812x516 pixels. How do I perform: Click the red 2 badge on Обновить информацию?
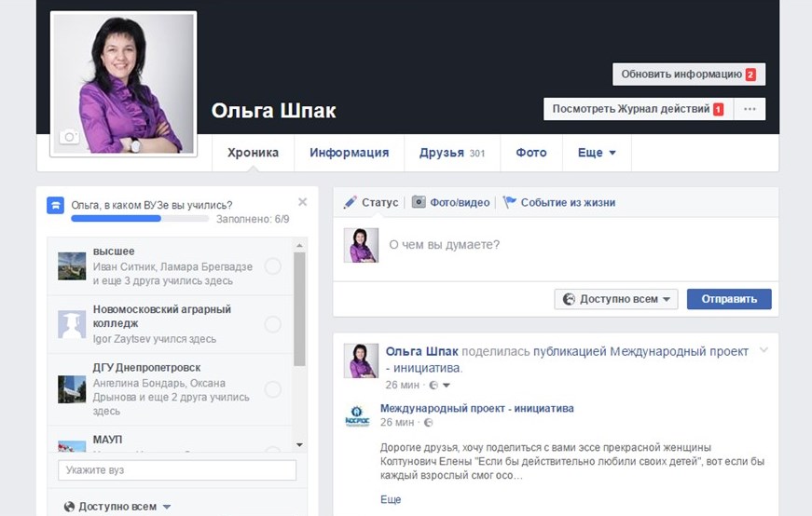click(750, 75)
